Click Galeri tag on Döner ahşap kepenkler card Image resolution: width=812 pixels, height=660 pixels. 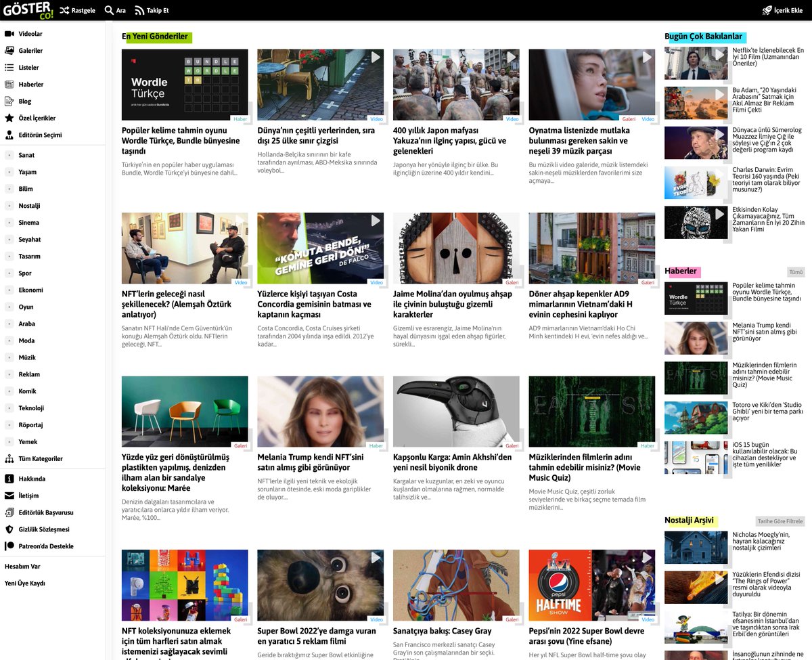pos(648,283)
